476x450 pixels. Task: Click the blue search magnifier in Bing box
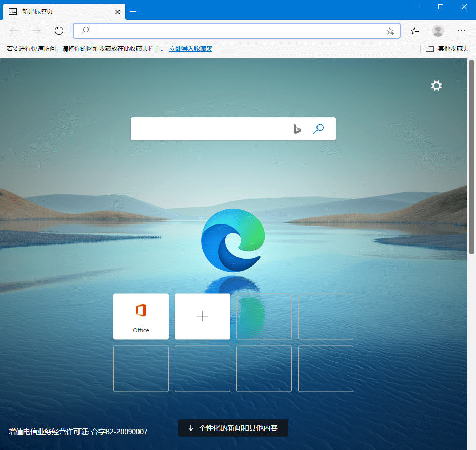(x=319, y=129)
